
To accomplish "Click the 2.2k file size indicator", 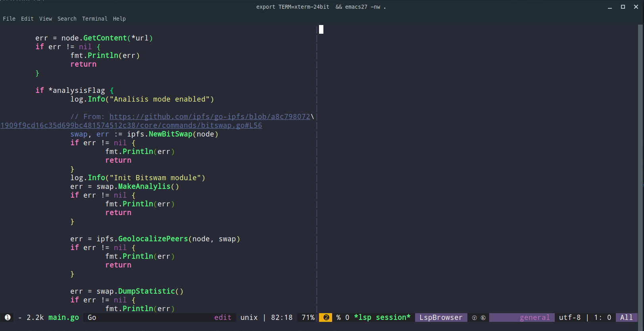I will 35,318.
